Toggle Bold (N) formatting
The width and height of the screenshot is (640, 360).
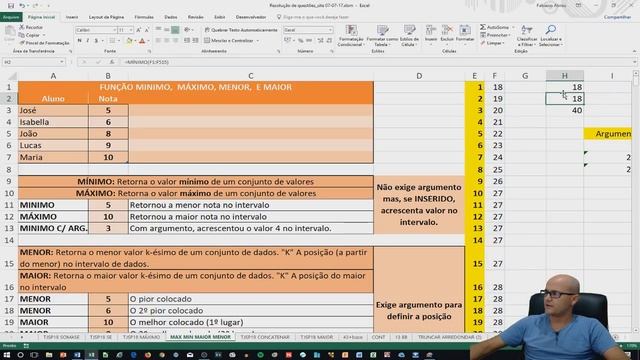tap(80, 40)
